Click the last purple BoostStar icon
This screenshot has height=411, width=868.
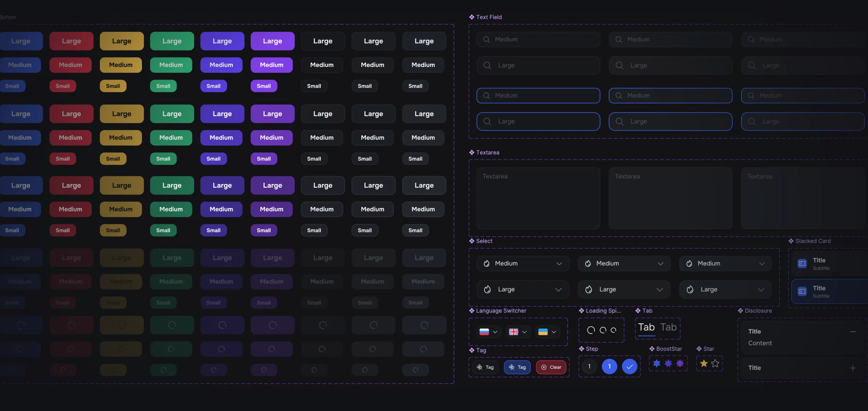(680, 363)
